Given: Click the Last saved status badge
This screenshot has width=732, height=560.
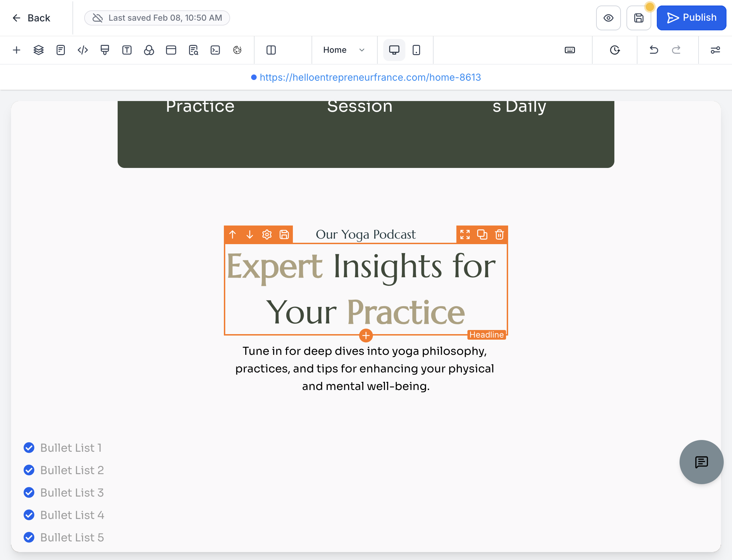Looking at the screenshot, I should (x=157, y=18).
